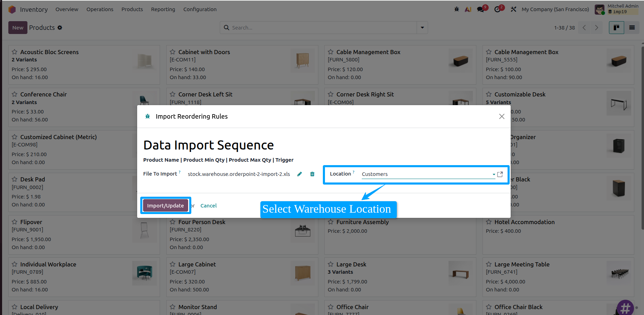Screen dimensions: 644x315
Task: Expand the search options dropdown arrow
Action: (422, 27)
